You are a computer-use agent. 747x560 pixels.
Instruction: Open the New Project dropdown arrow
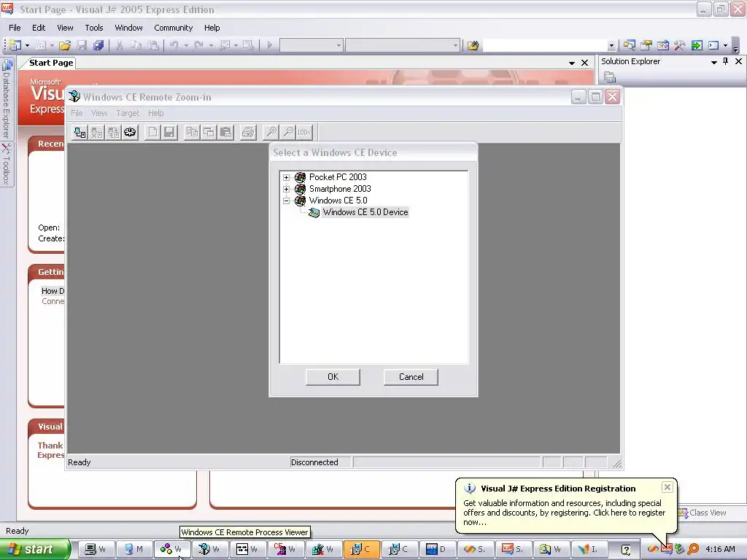click(27, 45)
